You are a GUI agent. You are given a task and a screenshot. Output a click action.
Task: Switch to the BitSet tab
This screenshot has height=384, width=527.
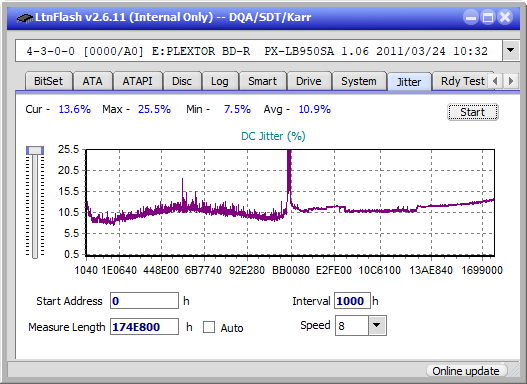click(x=48, y=81)
